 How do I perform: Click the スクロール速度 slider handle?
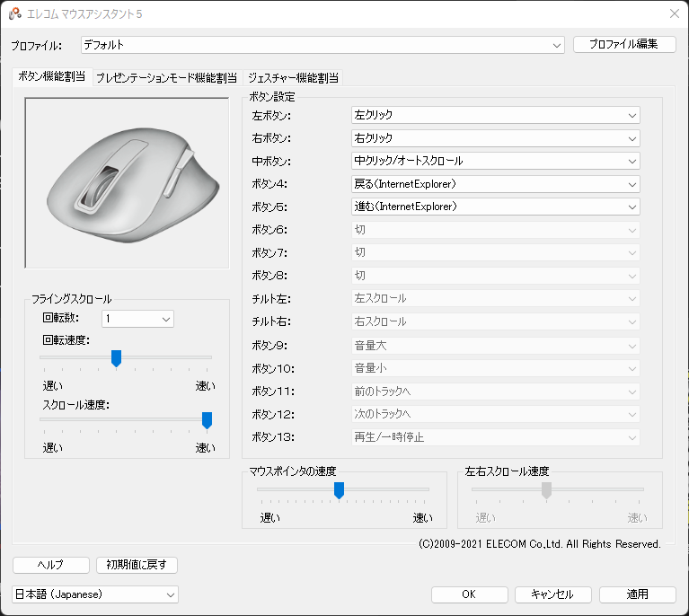point(207,420)
